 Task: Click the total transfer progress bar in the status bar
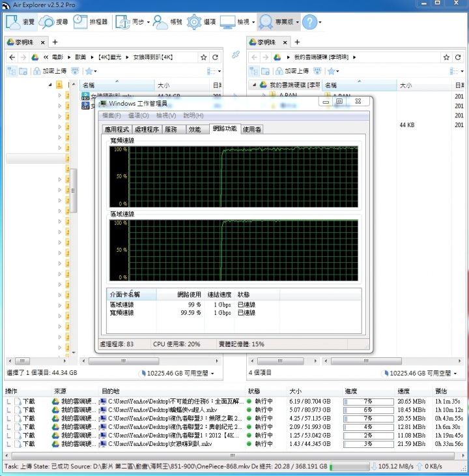coord(350,467)
